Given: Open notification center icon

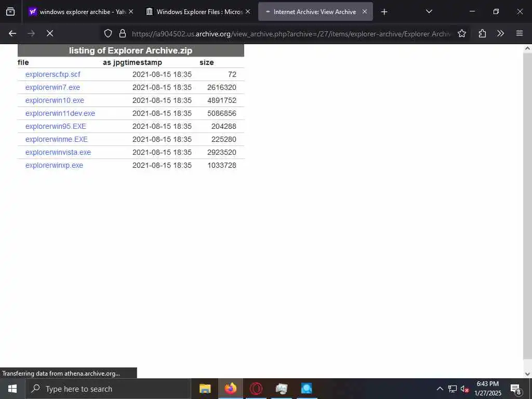Looking at the screenshot, I should coord(516,389).
